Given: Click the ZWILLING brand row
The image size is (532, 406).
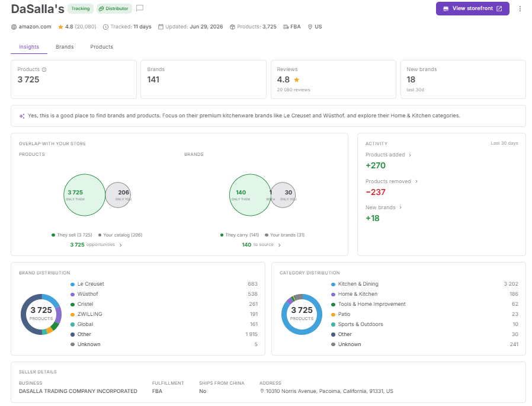Looking at the screenshot, I should tap(164, 314).
